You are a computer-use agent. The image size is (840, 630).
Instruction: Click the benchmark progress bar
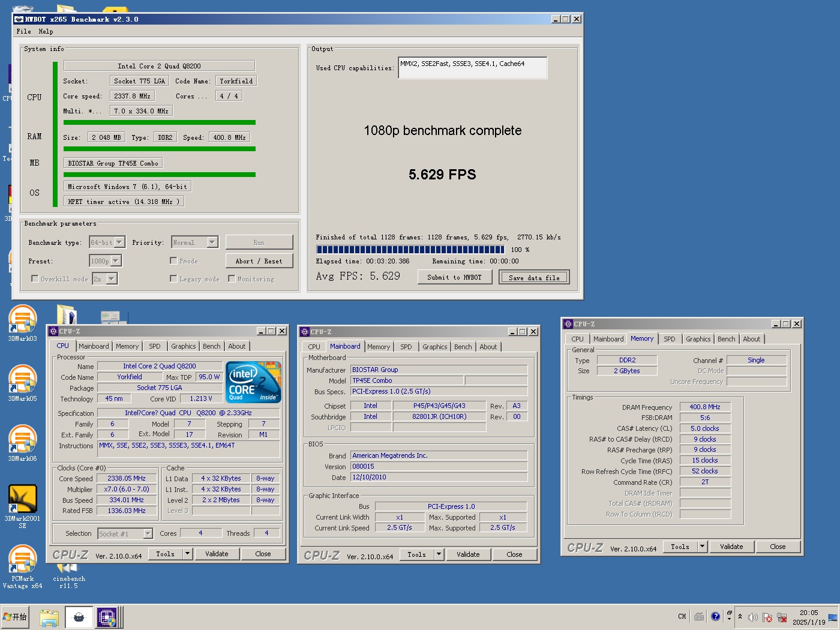tap(411, 250)
